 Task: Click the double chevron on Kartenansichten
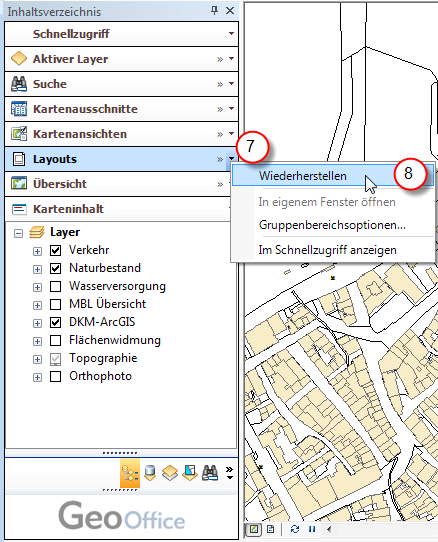point(220,134)
